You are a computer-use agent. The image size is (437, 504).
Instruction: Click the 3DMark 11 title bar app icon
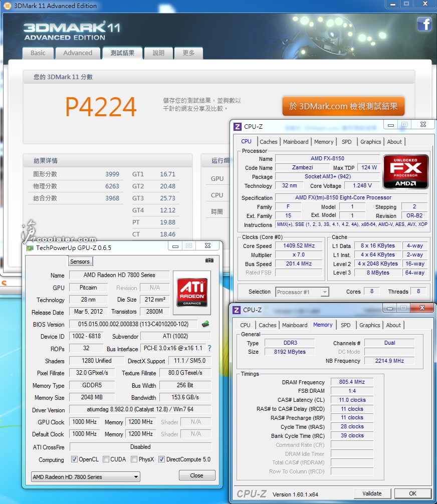tap(7, 6)
